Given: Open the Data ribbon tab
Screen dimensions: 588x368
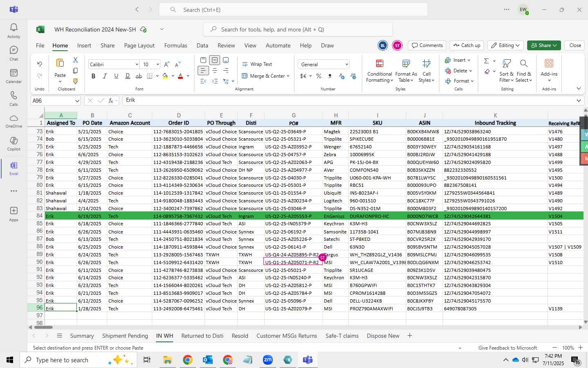Looking at the screenshot, I should pyautogui.click(x=202, y=45).
